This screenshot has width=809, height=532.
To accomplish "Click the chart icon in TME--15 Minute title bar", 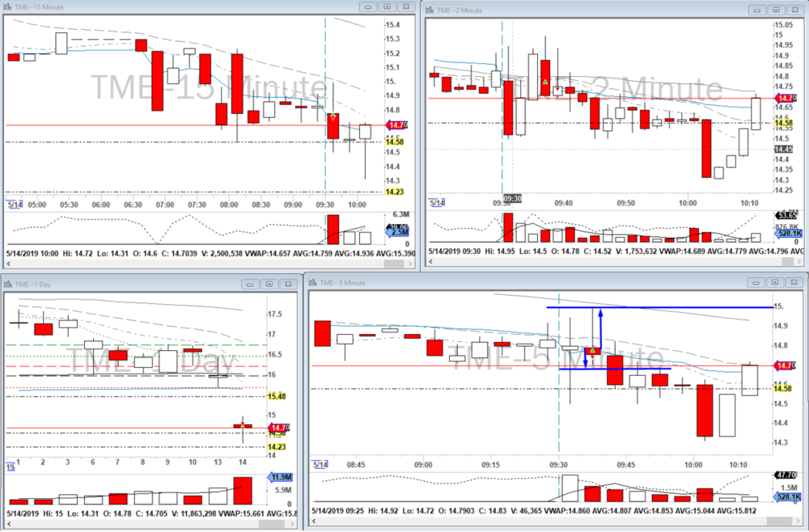I will (9, 6).
